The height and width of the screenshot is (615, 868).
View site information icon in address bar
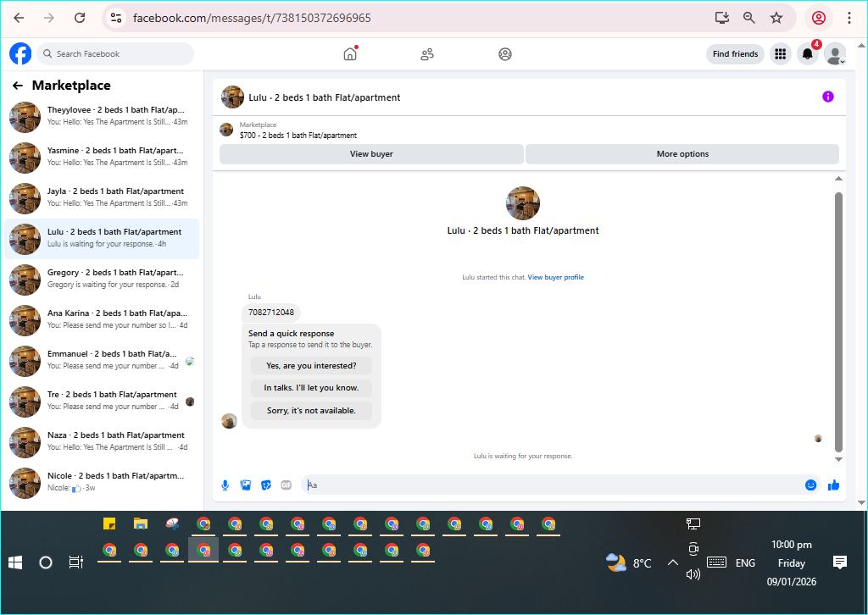pos(115,18)
